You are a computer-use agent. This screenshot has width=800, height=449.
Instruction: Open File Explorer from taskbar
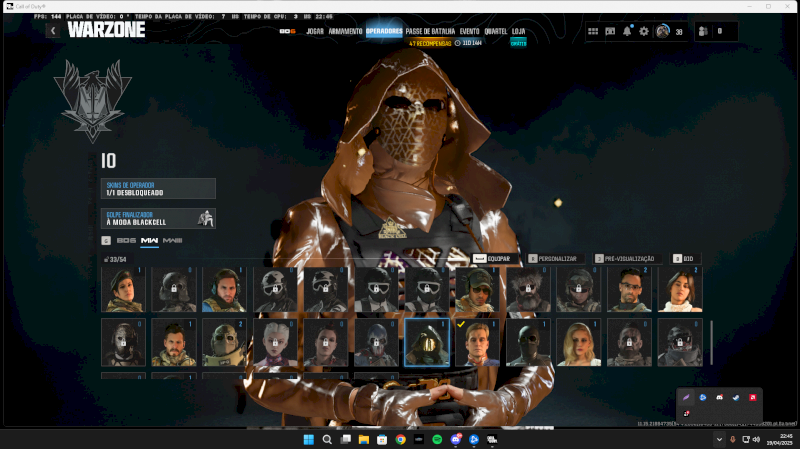point(364,439)
